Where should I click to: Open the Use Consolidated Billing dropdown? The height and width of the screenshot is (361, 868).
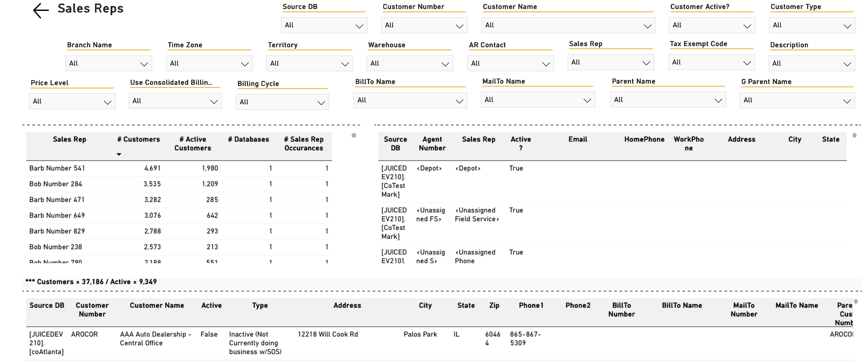(175, 101)
